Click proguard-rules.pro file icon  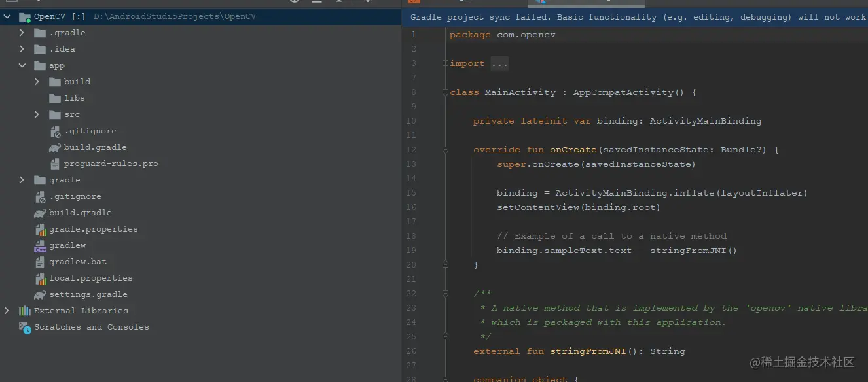coord(55,164)
